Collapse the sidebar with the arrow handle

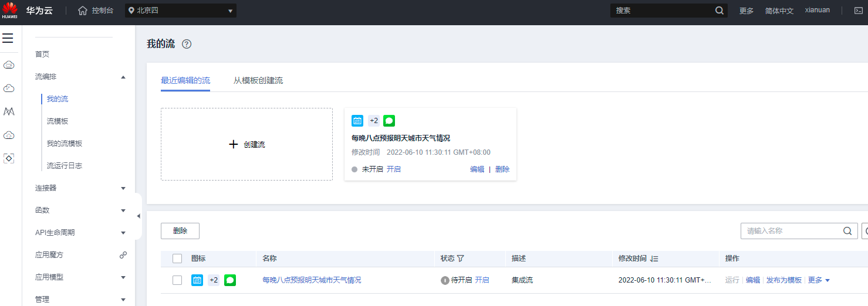pyautogui.click(x=139, y=216)
